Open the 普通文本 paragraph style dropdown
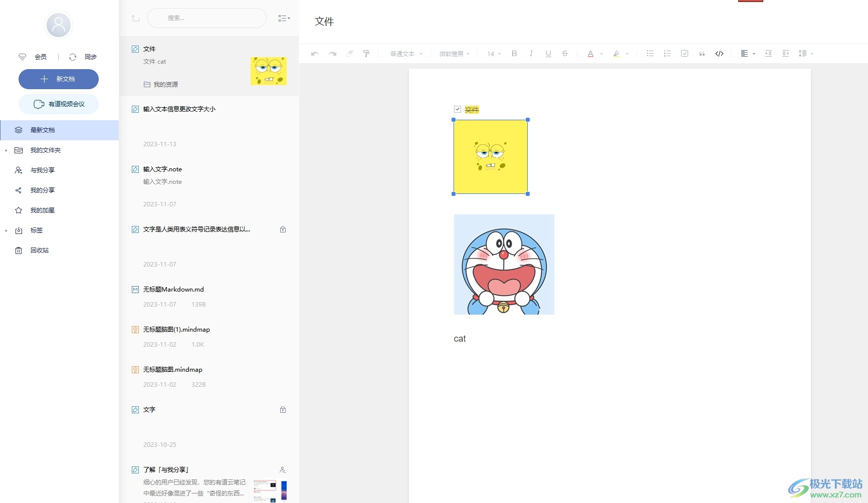This screenshot has width=868, height=503. (x=406, y=54)
